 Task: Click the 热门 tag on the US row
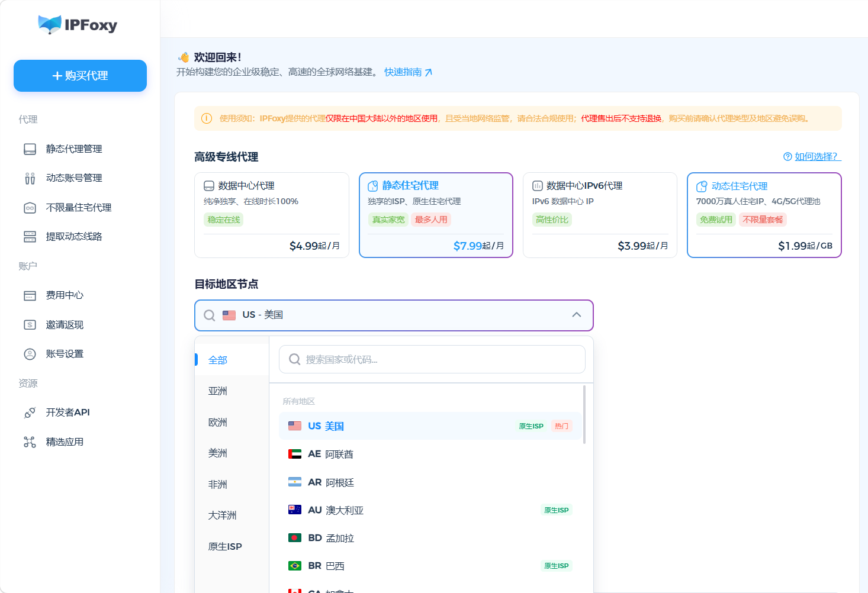pos(561,426)
